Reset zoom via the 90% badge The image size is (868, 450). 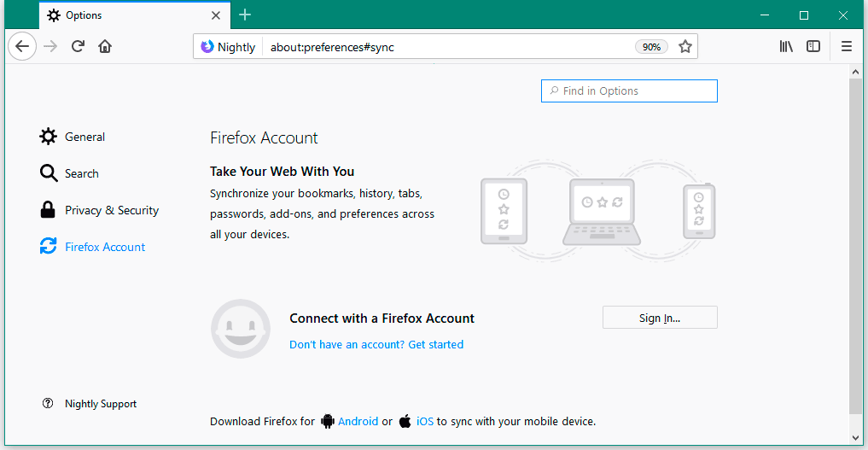pos(651,47)
